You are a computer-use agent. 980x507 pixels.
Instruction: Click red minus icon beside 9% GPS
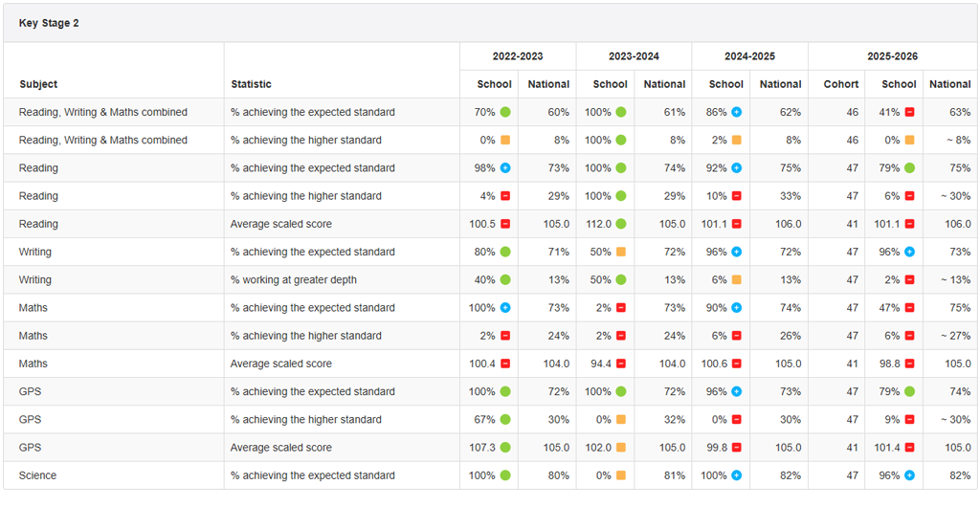coord(910,420)
